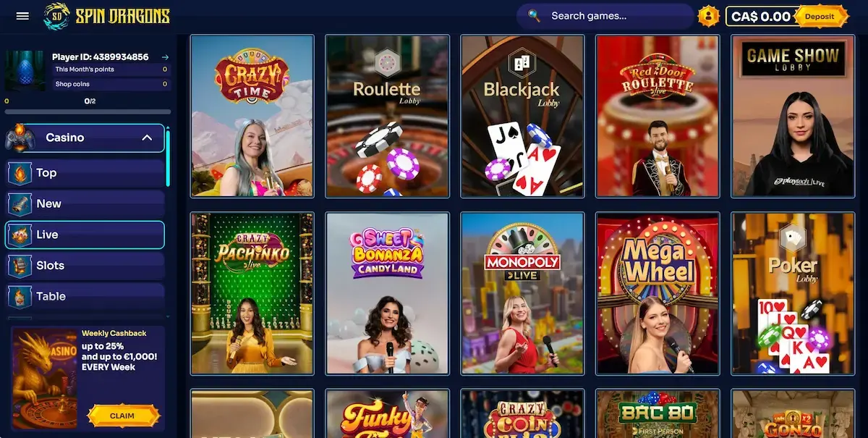The width and height of the screenshot is (868, 438).
Task: Click the flame icon beside Top
Action: click(20, 173)
